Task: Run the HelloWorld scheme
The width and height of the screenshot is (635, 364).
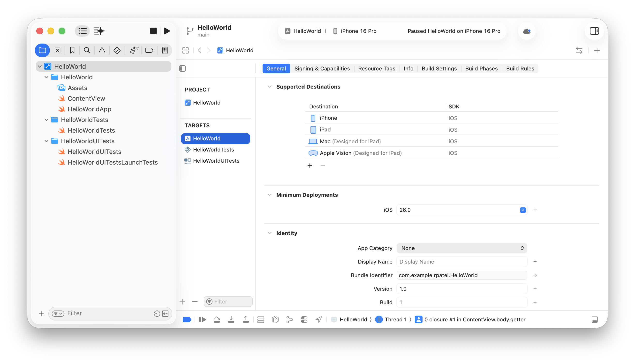Action: click(x=167, y=31)
